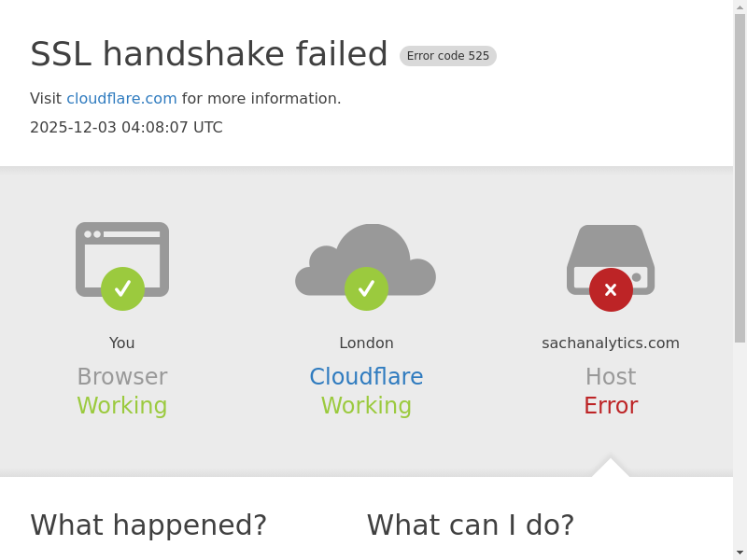Click the sachanalytics.com host label

click(x=611, y=343)
